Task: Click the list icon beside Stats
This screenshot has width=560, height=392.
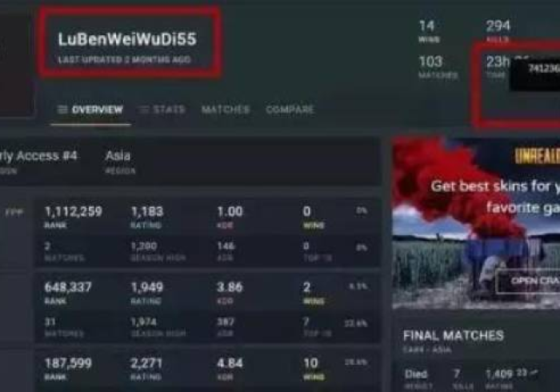Action: [143, 110]
